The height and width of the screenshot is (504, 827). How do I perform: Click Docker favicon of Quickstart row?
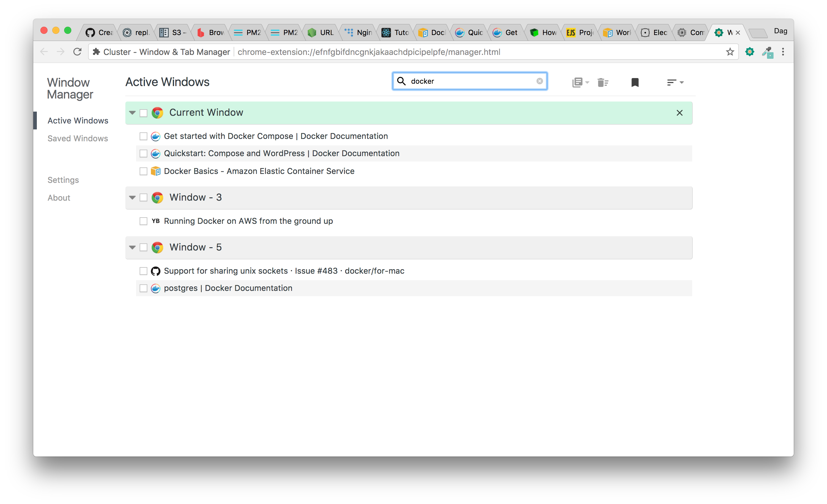155,153
